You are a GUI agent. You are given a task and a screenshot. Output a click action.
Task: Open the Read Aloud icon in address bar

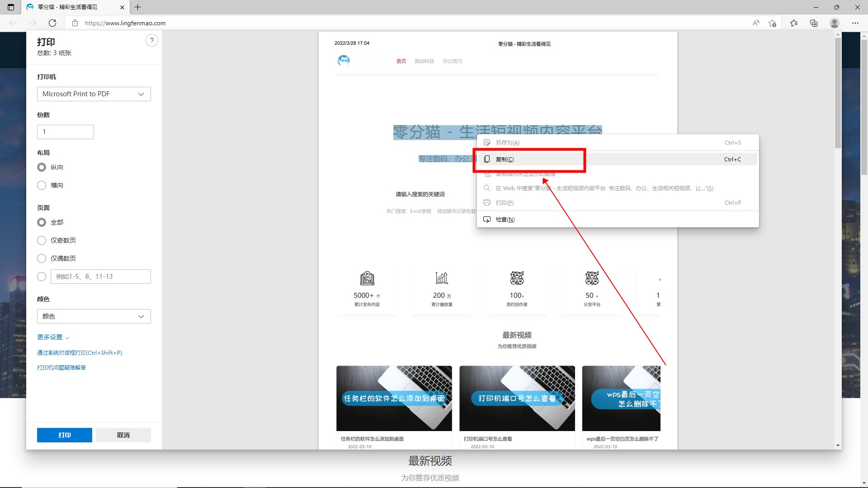tap(755, 23)
